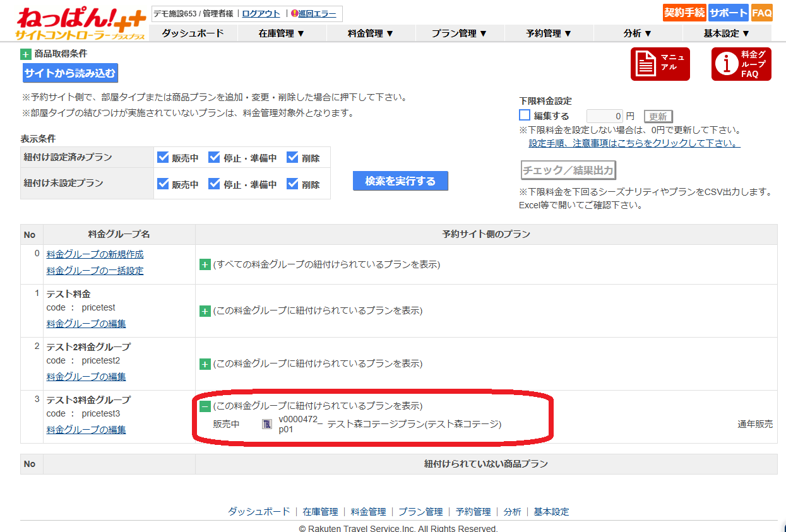Click the ねっぱん logo
The image size is (786, 532).
[x=81, y=23]
